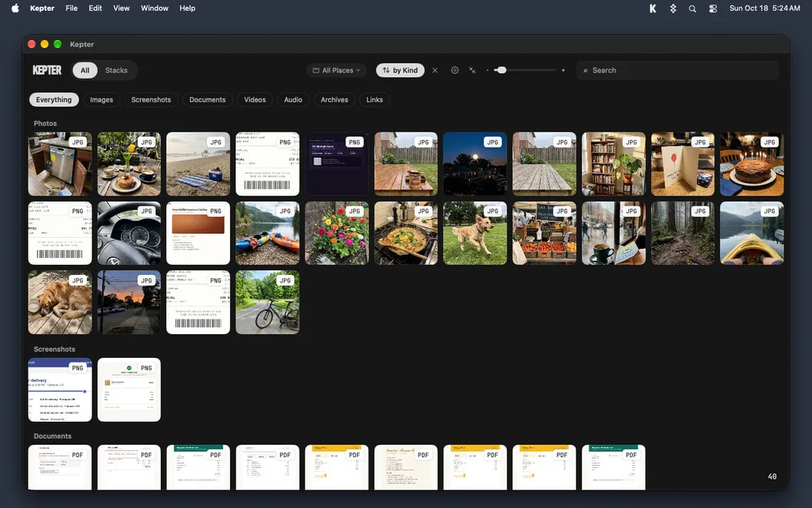Select the Audio filter
Screen dimensions: 812x508
(293, 99)
